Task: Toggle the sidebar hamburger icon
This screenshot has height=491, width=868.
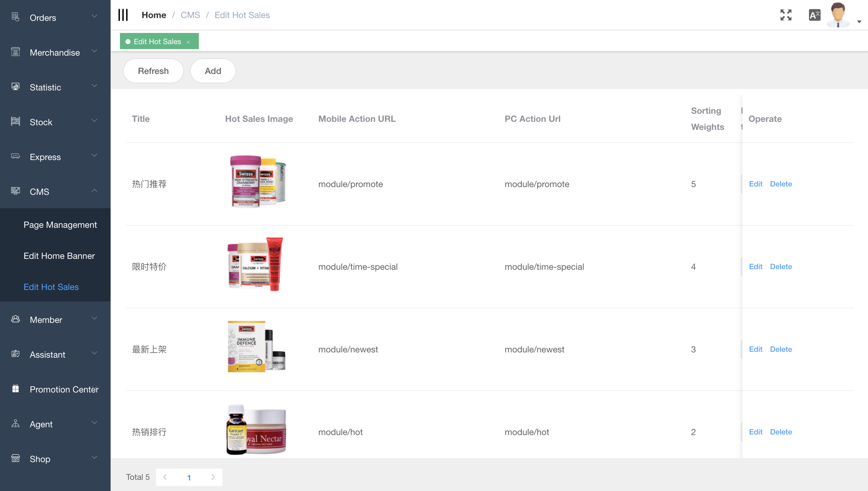Action: (x=123, y=15)
